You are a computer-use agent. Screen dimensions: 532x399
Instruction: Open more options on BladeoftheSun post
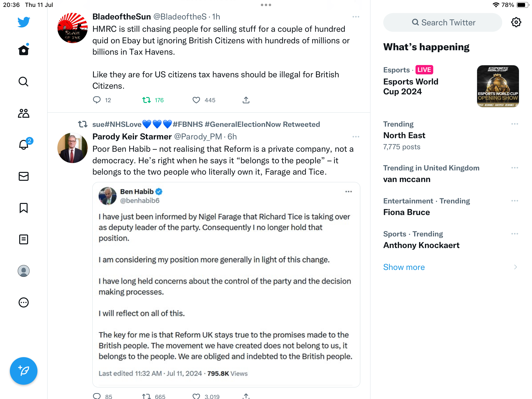point(356,17)
